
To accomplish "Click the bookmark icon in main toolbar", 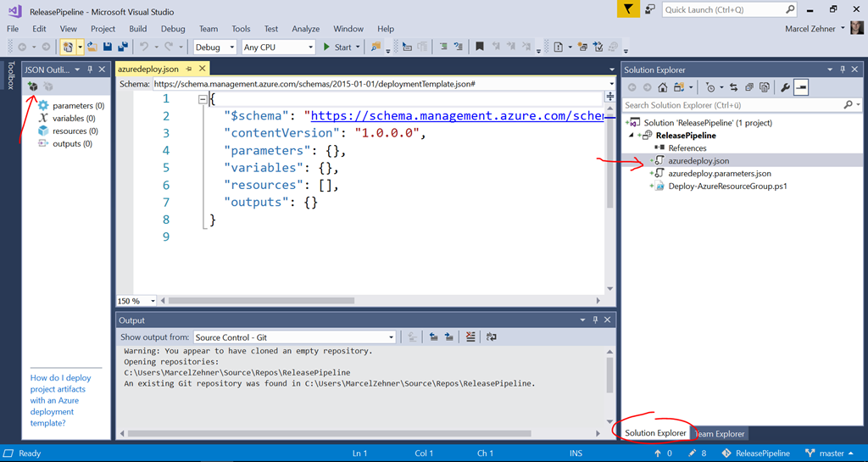I will coord(480,47).
